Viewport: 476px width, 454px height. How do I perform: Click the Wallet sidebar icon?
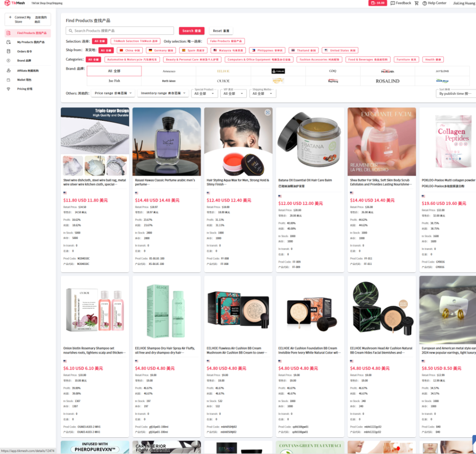pyautogui.click(x=8, y=80)
